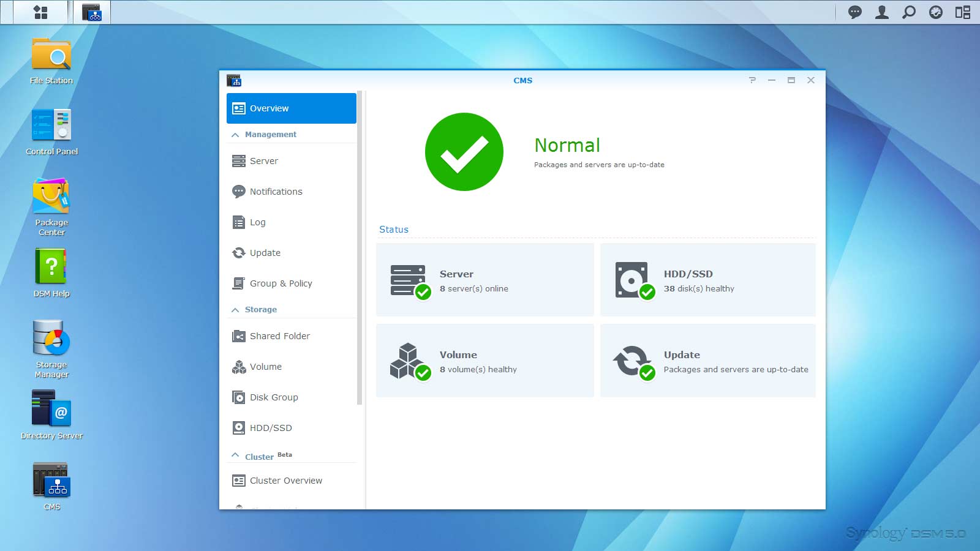This screenshot has height=551, width=980.
Task: Click the Main Menu grid icon
Action: tap(40, 12)
